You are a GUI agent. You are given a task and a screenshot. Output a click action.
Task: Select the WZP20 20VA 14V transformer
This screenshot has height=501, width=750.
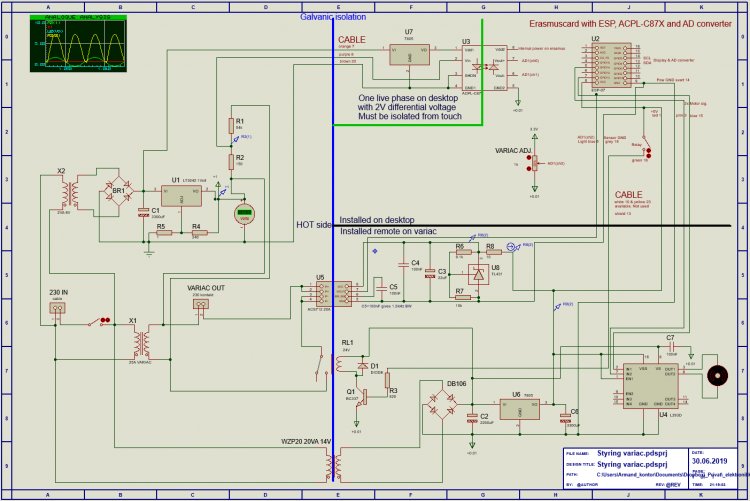pos(333,463)
